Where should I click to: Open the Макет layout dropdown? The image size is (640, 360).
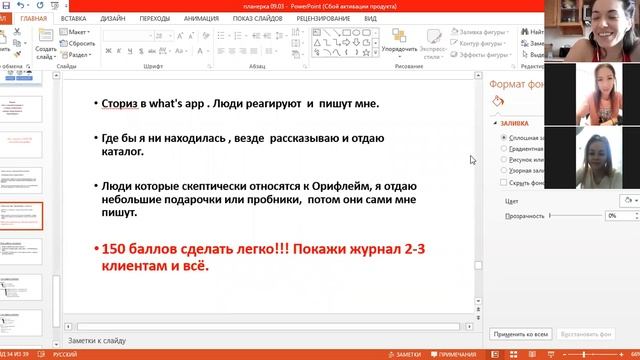[x=75, y=32]
